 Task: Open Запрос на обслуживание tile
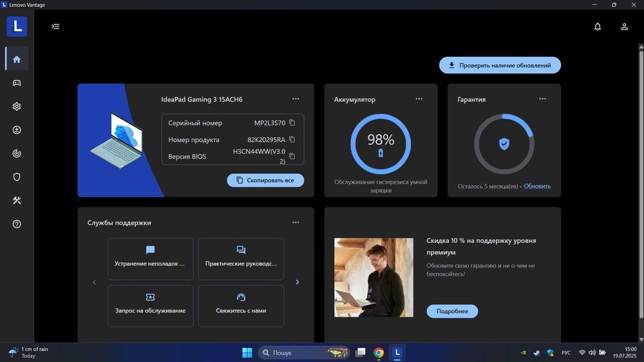coord(150,306)
